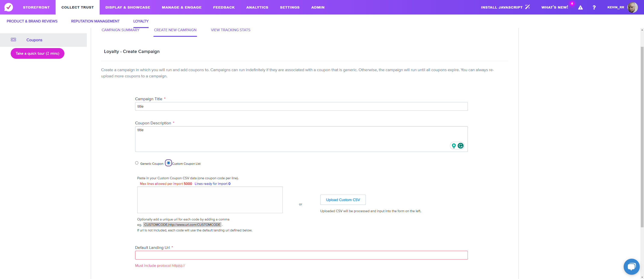Open the View Tracking Stats tab
The width and height of the screenshot is (644, 279).
pyautogui.click(x=230, y=30)
